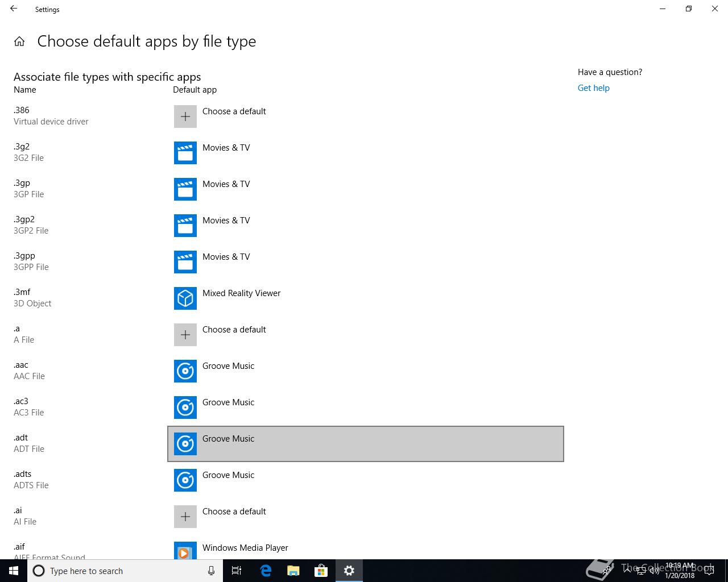
Task: Change Windows Media Player default for .aif
Action: pyautogui.click(x=366, y=547)
